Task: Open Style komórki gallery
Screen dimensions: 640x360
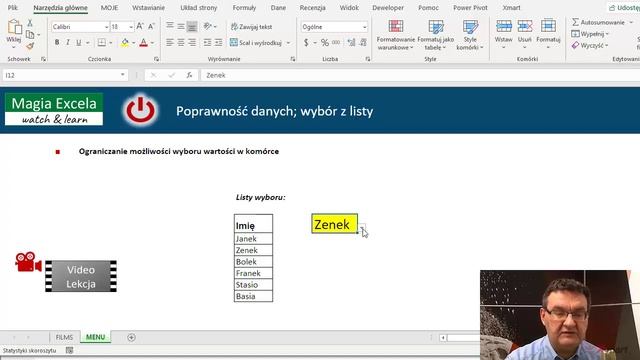Action: click(470, 35)
